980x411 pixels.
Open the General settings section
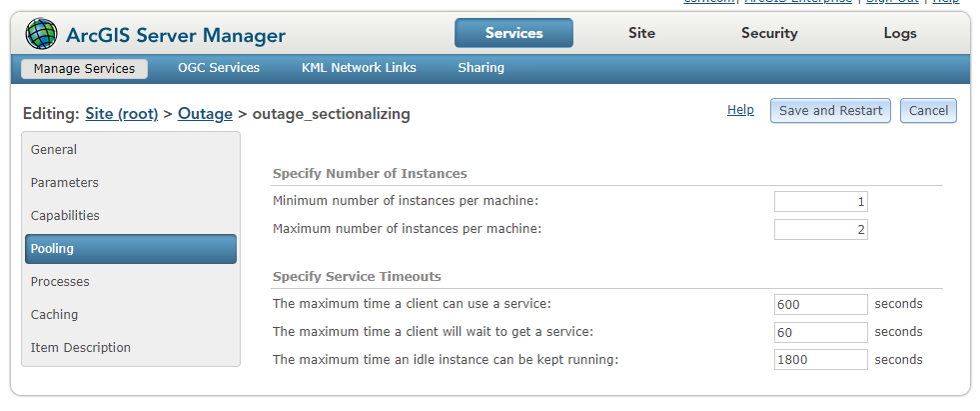[x=54, y=150]
